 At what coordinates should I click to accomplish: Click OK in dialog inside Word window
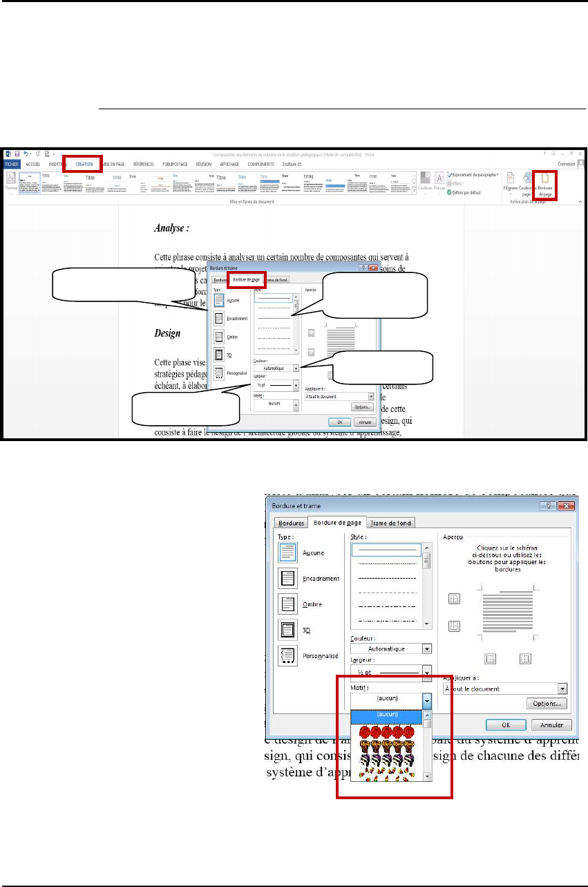(x=339, y=422)
